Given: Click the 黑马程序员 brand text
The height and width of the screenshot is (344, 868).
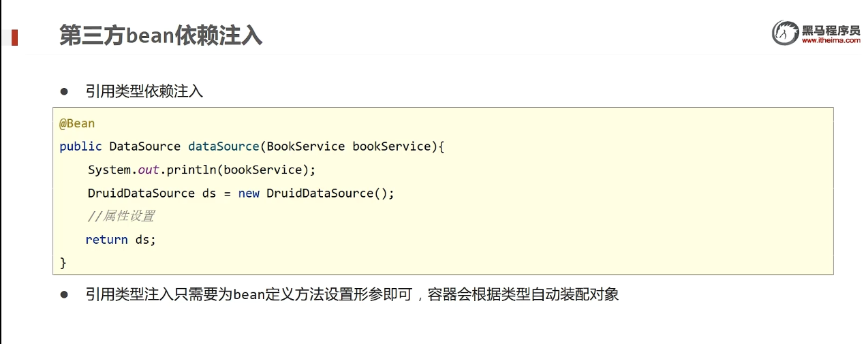Looking at the screenshot, I should point(831,29).
